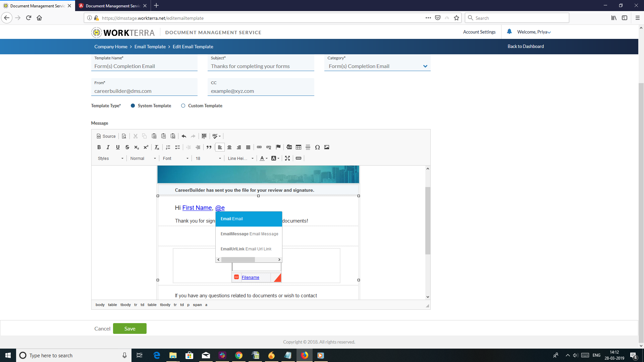Toggle Source view in editor
The image size is (644, 362).
[x=106, y=136]
